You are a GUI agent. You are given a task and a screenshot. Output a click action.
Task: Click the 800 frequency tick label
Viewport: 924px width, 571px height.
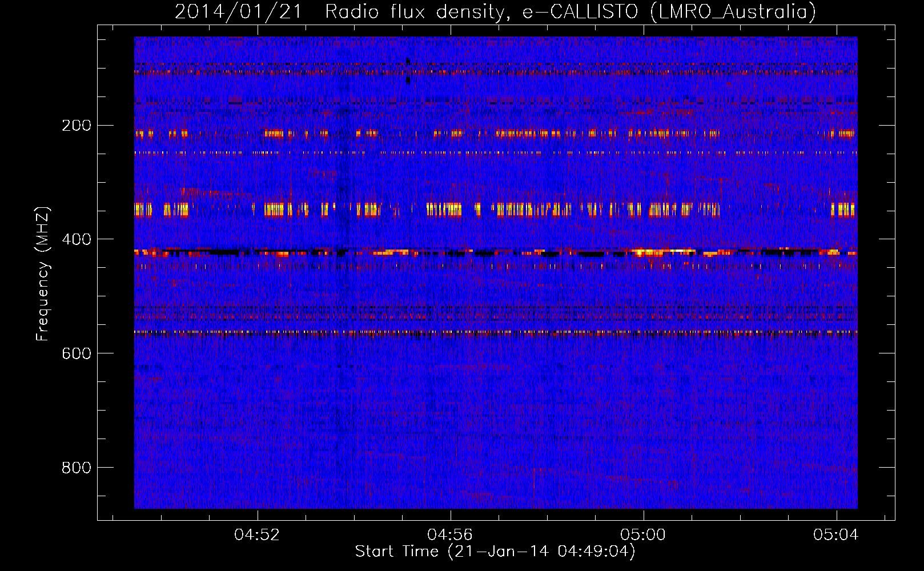[x=77, y=468]
